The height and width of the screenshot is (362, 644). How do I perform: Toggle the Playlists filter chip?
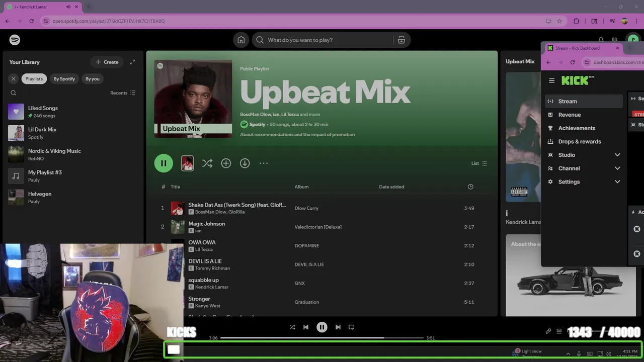click(34, 78)
